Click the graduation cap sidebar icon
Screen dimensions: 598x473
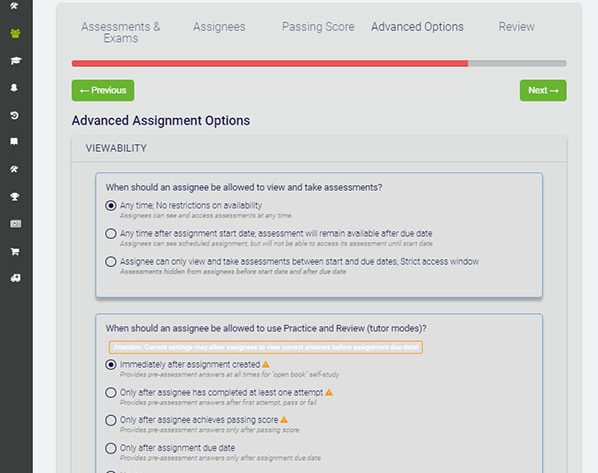(15, 61)
